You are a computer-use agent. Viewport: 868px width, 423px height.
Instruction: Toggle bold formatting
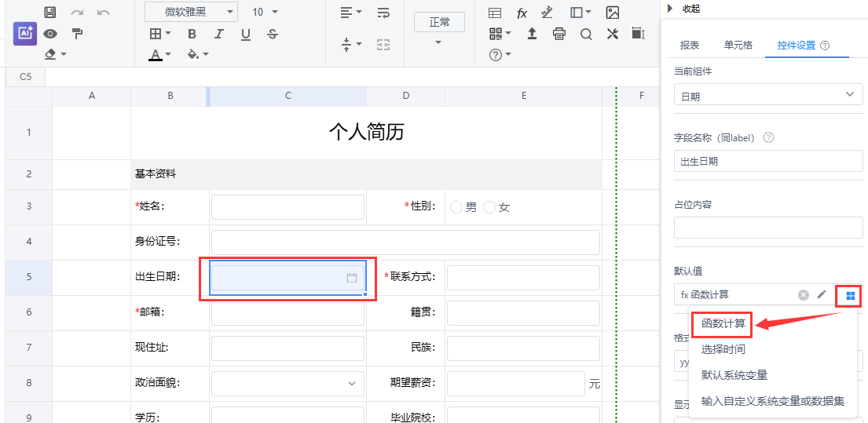(x=192, y=34)
